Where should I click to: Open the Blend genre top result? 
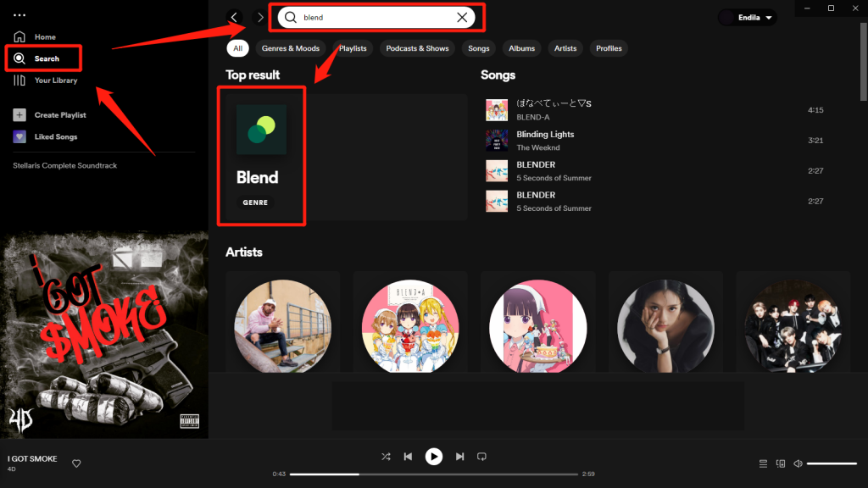click(x=347, y=157)
